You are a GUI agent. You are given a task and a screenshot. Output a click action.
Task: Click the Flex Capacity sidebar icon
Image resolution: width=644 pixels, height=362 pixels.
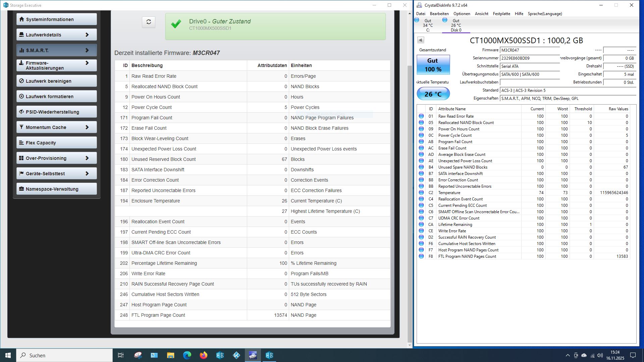[x=21, y=143]
